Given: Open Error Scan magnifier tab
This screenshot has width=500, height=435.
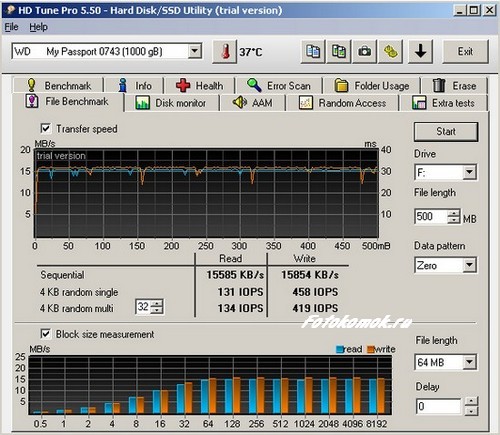Looking at the screenshot, I should (x=279, y=86).
